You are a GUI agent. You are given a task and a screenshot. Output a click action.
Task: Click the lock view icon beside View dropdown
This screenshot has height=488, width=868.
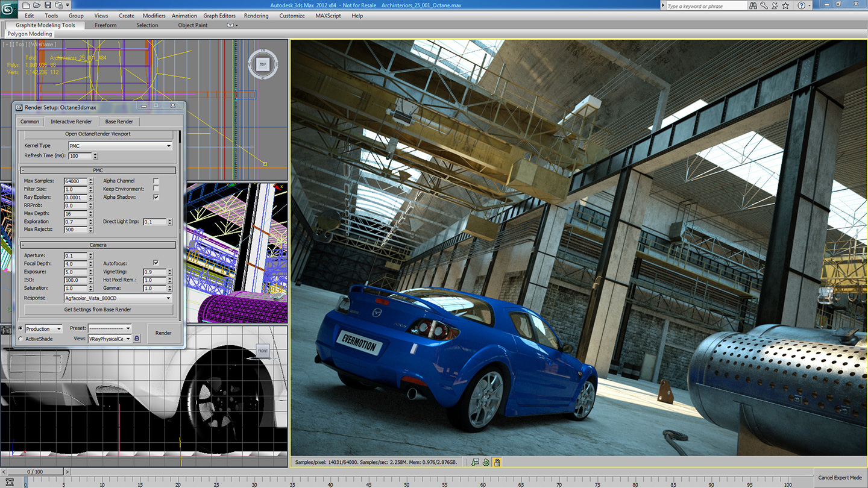pos(137,339)
